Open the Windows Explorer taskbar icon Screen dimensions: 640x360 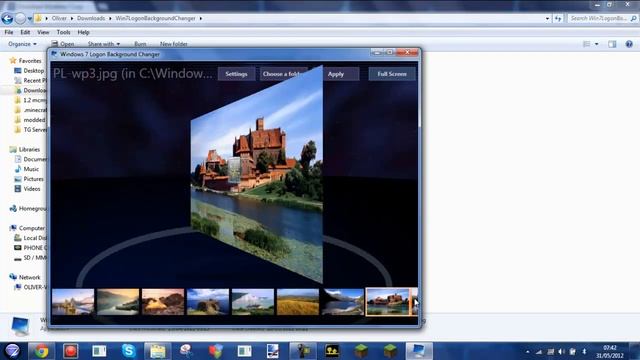point(158,351)
